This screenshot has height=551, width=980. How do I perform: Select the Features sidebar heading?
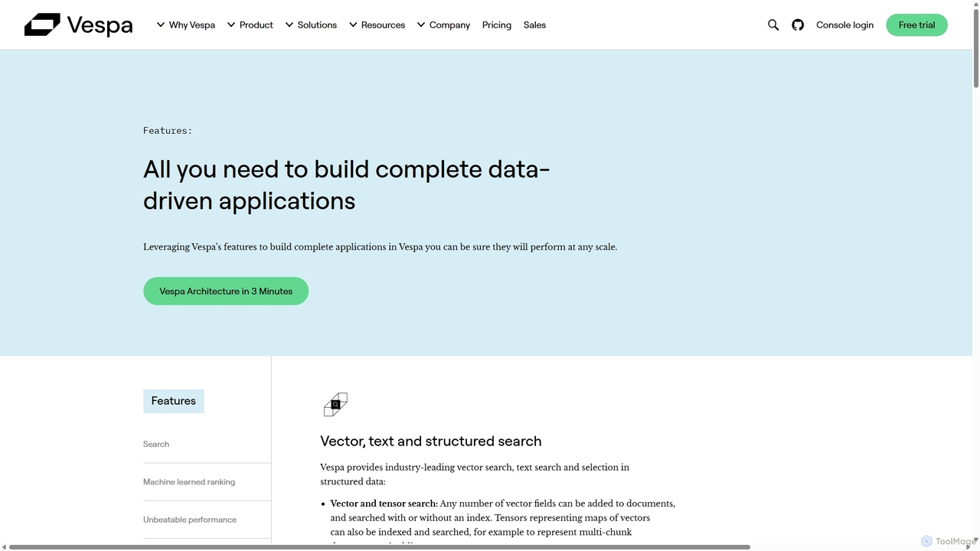pos(174,401)
